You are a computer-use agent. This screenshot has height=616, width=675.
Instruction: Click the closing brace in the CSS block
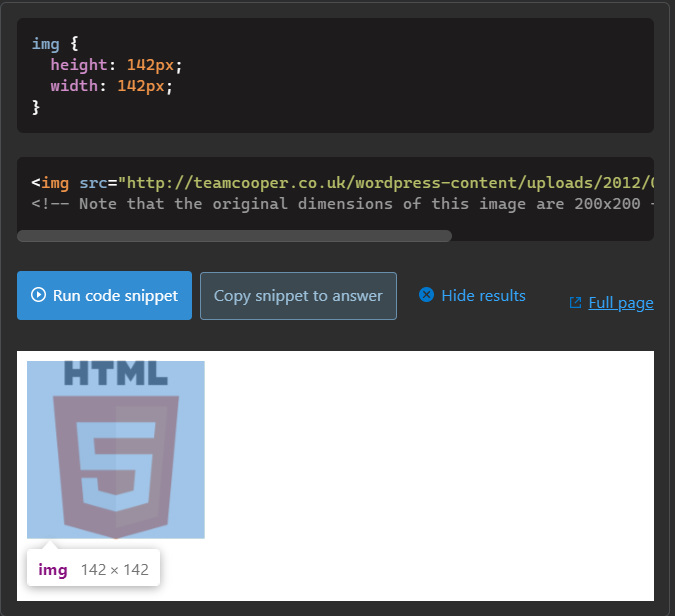coord(36,107)
